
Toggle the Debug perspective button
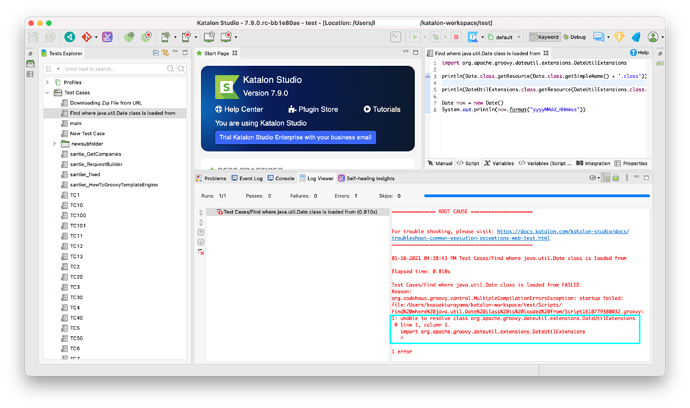click(575, 37)
